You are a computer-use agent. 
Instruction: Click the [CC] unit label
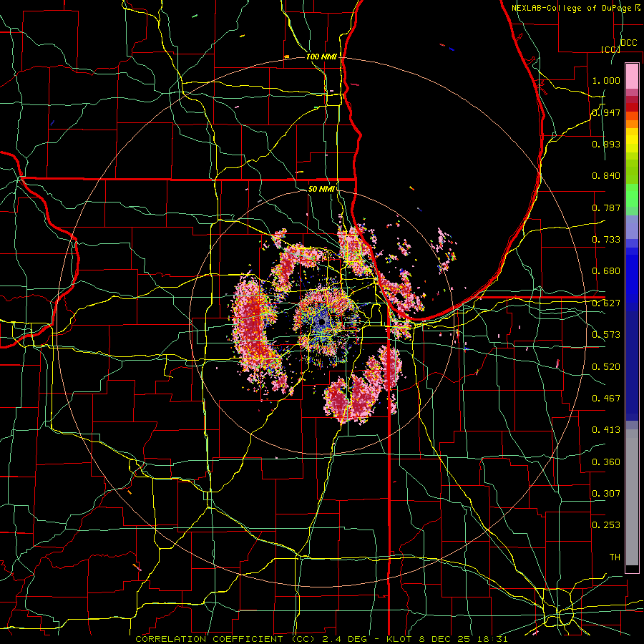(610, 49)
